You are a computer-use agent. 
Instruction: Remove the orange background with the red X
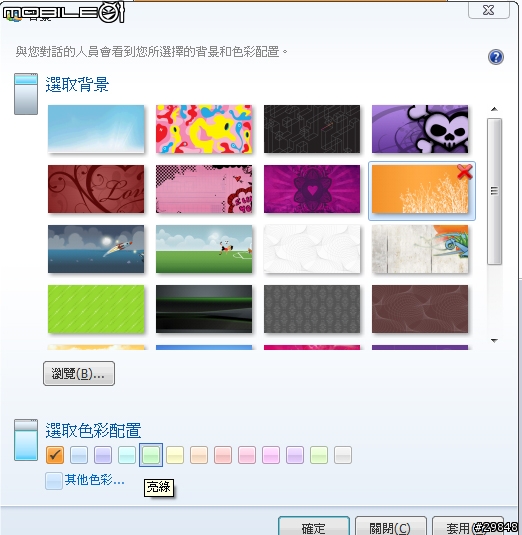pyautogui.click(x=464, y=172)
